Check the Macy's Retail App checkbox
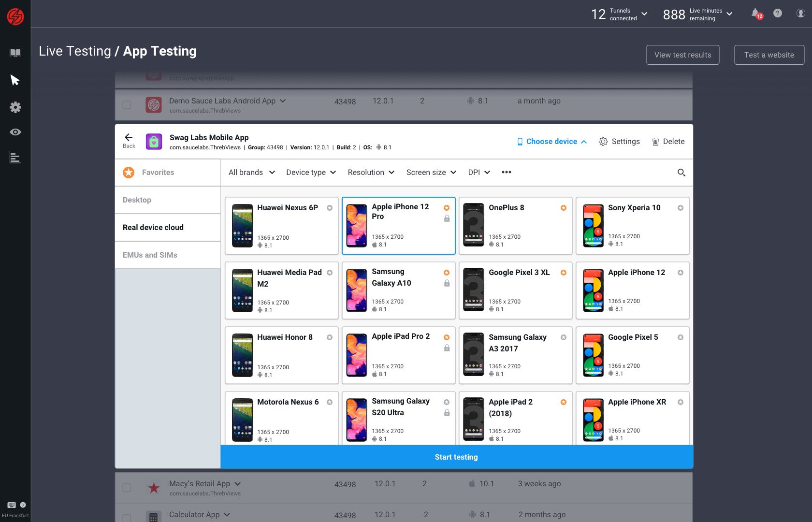The height and width of the screenshot is (522, 812). (127, 488)
